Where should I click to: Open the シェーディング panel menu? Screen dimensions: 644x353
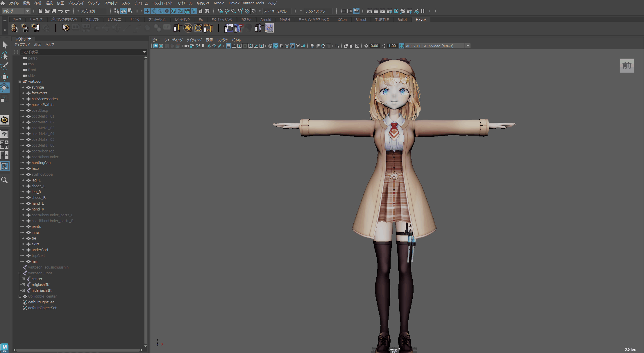(x=173, y=40)
